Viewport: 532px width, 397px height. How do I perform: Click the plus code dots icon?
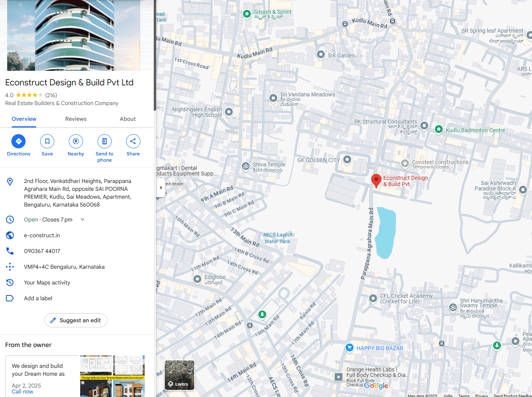pyautogui.click(x=10, y=267)
